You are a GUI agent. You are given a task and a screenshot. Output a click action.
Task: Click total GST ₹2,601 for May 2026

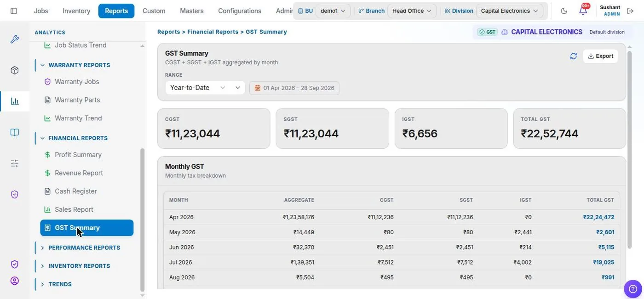coord(605,232)
